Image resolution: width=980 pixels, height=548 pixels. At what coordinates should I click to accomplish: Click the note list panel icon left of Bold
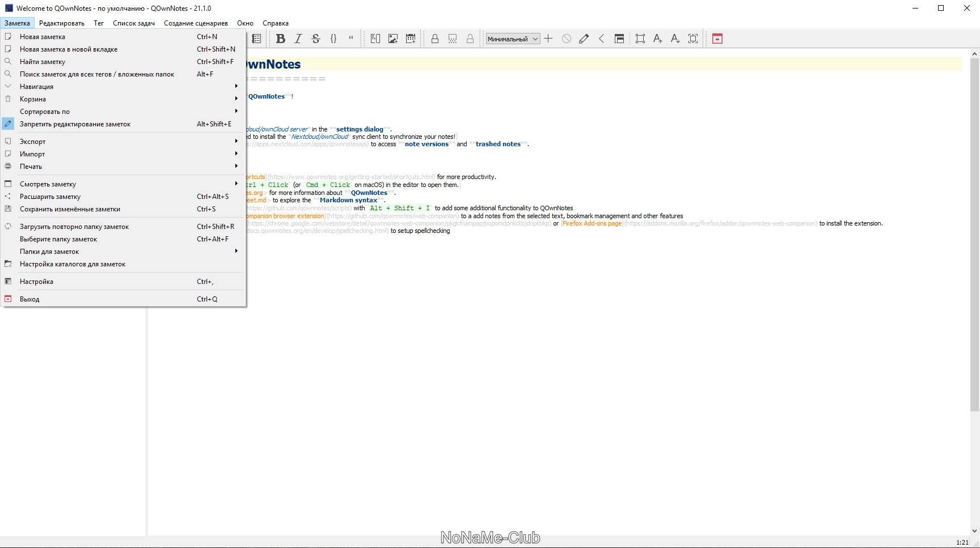pos(257,39)
